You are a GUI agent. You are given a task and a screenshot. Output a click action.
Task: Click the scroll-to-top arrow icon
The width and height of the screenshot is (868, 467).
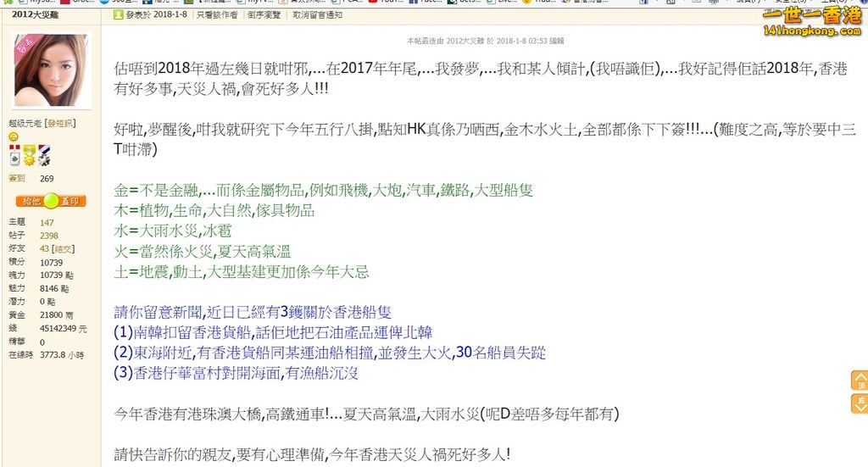click(859, 379)
